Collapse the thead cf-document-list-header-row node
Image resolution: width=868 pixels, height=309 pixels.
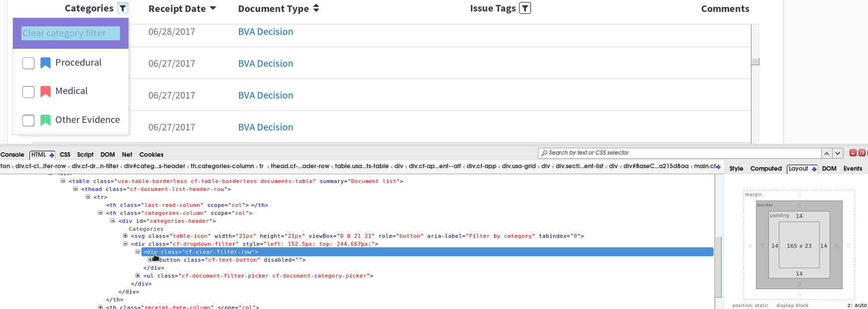76,189
